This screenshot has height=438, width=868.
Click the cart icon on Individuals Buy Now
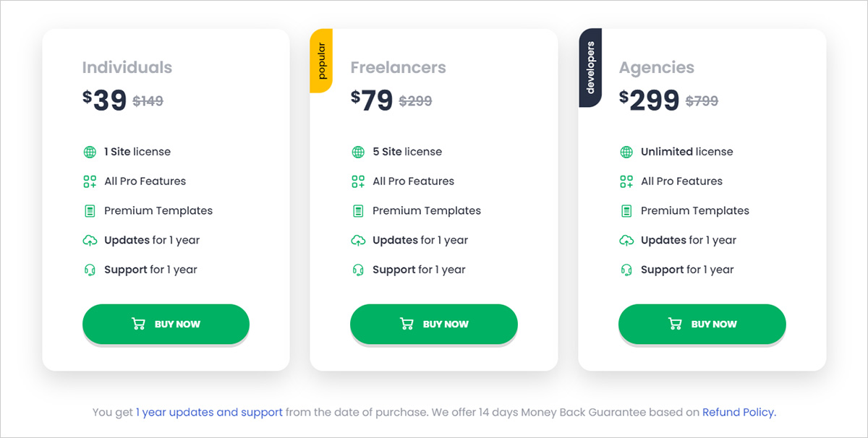click(138, 324)
